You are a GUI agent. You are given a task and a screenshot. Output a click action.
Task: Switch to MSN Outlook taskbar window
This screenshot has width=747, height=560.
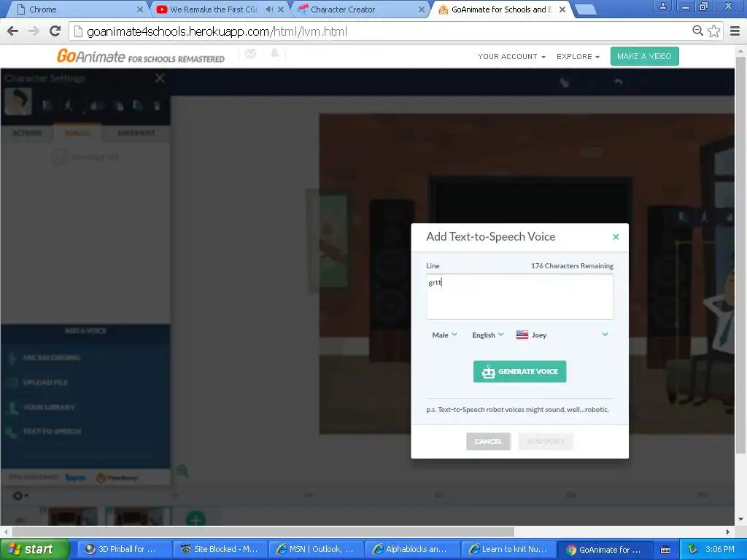(317, 549)
